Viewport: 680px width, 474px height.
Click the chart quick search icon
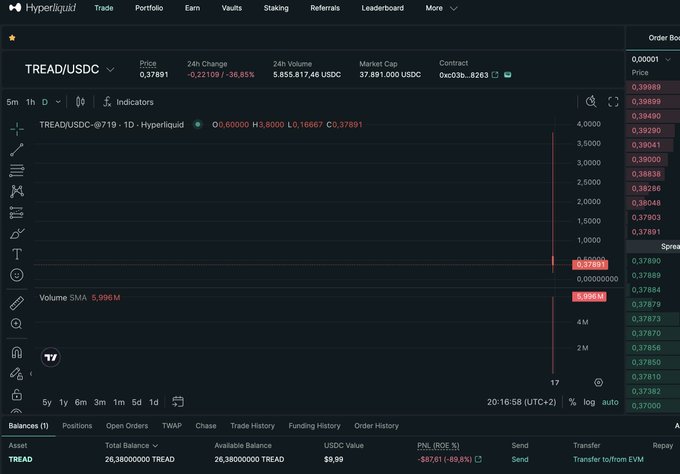point(591,101)
